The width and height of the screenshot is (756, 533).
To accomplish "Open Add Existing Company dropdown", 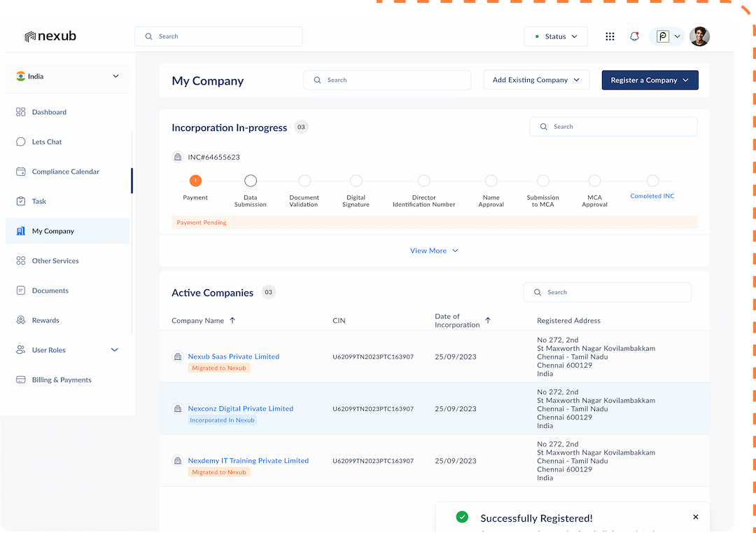I will point(536,80).
